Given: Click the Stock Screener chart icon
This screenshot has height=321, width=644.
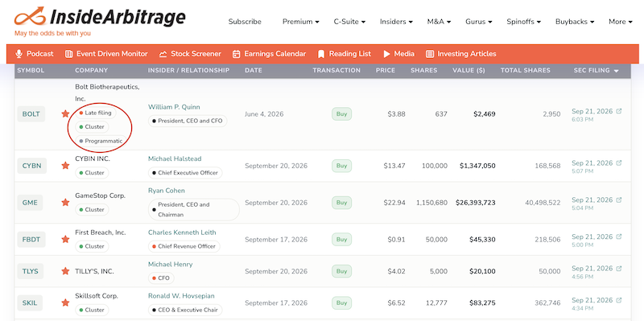Looking at the screenshot, I should point(163,54).
